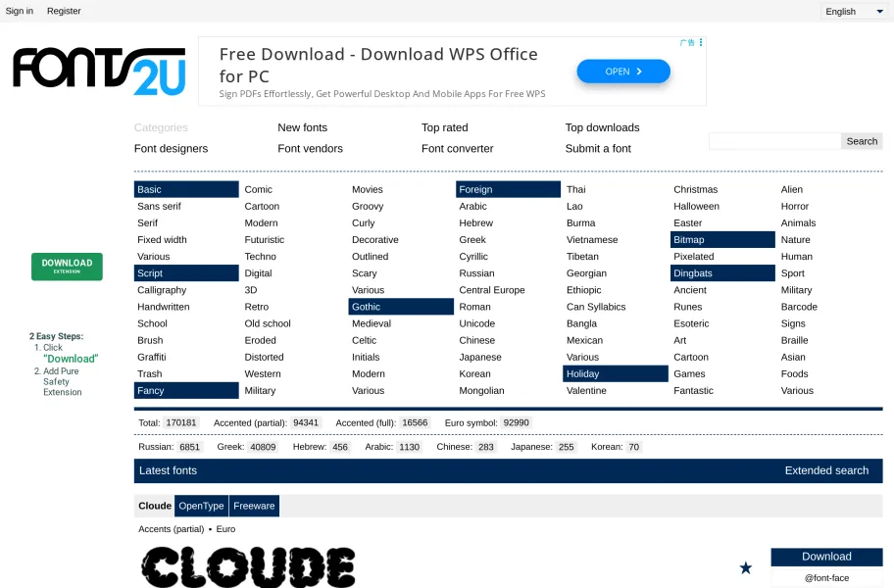This screenshot has height=588, width=894.
Task: Select the Pixelated category
Action: pyautogui.click(x=694, y=257)
